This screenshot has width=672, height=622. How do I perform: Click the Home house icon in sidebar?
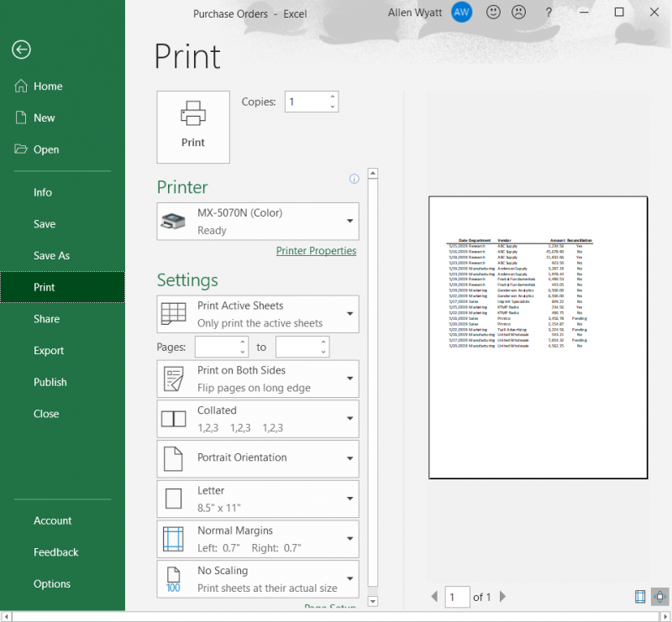pos(20,86)
